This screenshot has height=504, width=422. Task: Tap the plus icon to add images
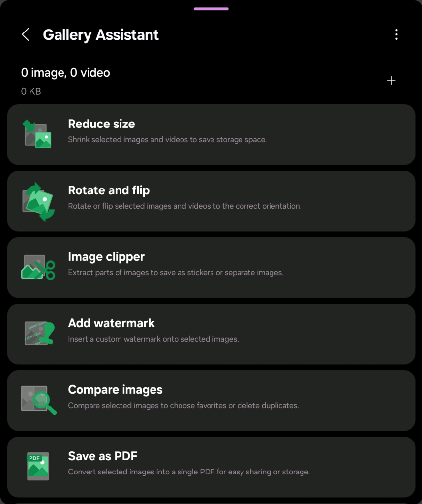[391, 81]
